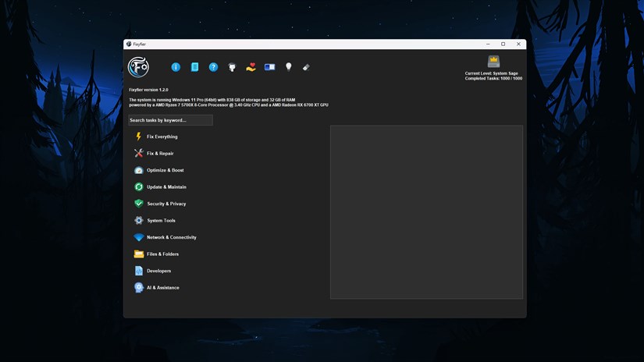
Task: Run Fix Everything
Action: click(x=162, y=137)
